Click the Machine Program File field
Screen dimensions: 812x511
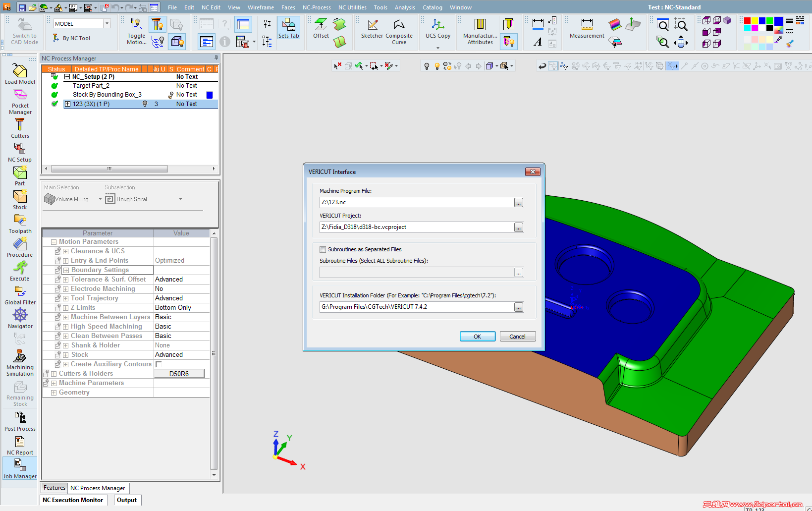417,202
